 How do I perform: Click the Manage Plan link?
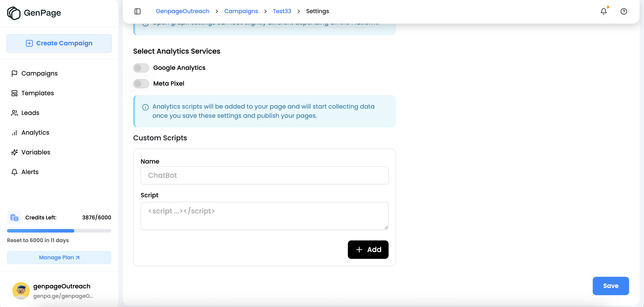pyautogui.click(x=59, y=258)
